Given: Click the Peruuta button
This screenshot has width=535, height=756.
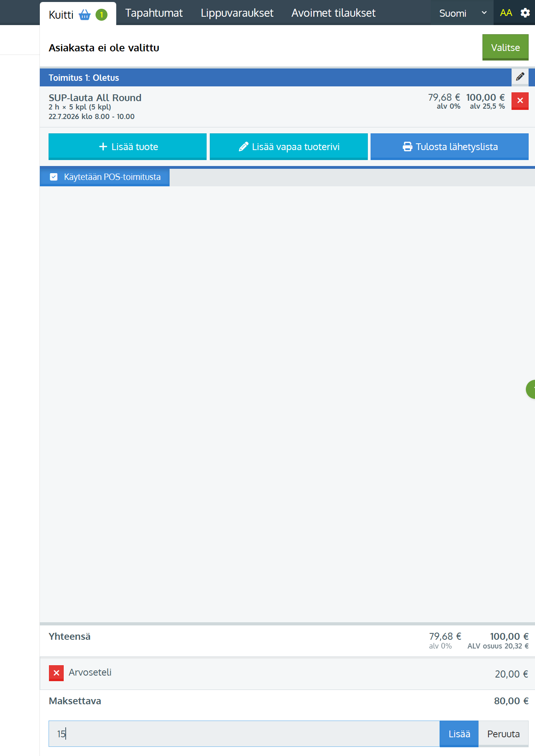Looking at the screenshot, I should coord(503,734).
